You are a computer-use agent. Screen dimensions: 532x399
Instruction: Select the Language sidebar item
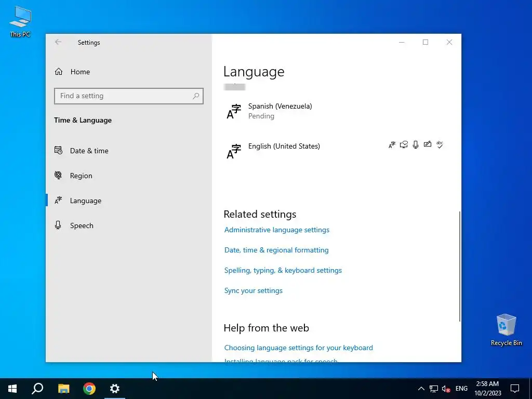pyautogui.click(x=86, y=201)
